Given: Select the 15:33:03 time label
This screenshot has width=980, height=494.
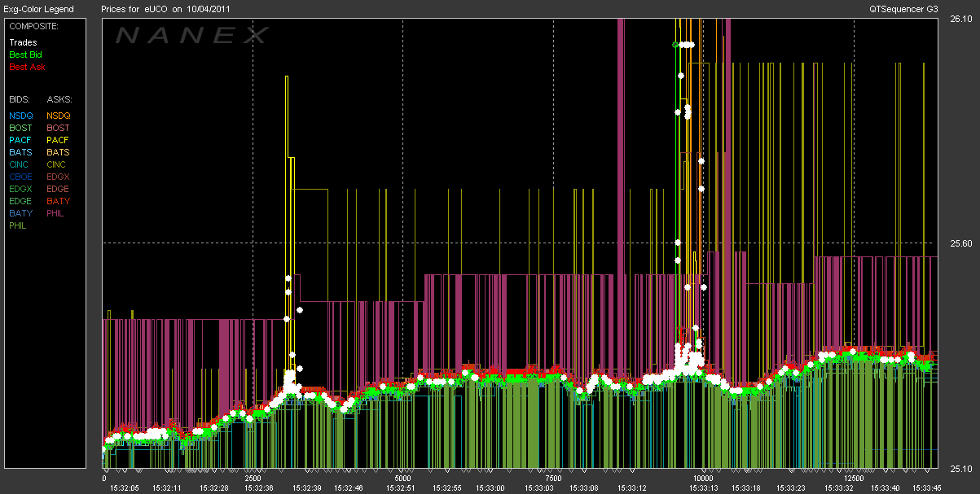Looking at the screenshot, I should click(x=538, y=487).
